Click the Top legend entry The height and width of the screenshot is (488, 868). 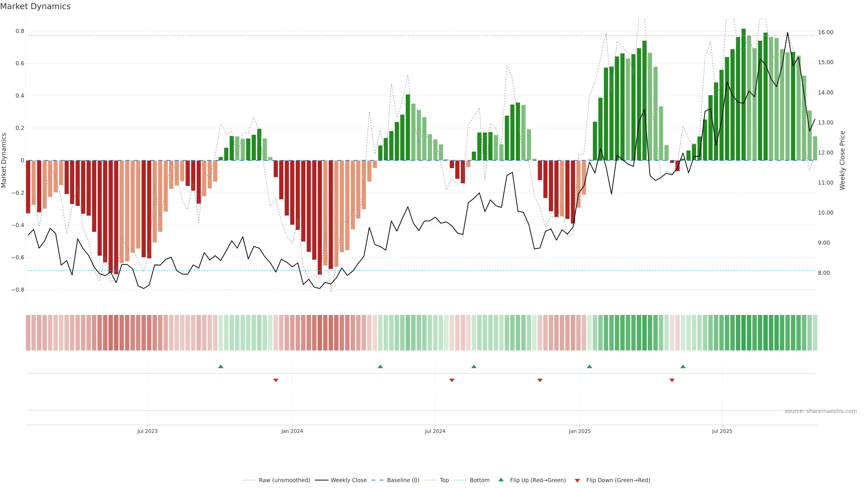(444, 480)
